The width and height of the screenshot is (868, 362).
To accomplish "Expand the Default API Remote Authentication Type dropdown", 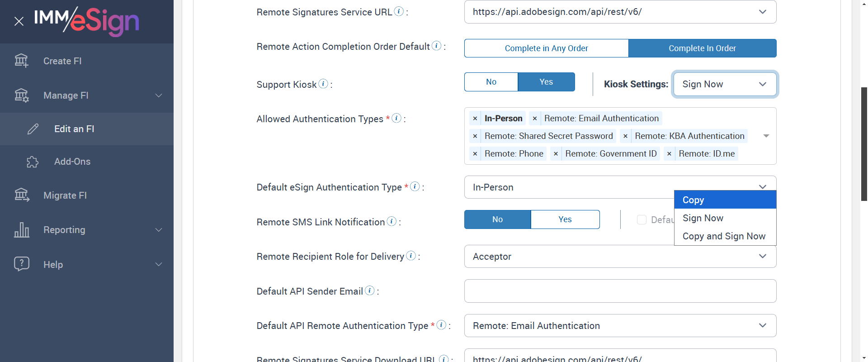I will click(x=620, y=326).
